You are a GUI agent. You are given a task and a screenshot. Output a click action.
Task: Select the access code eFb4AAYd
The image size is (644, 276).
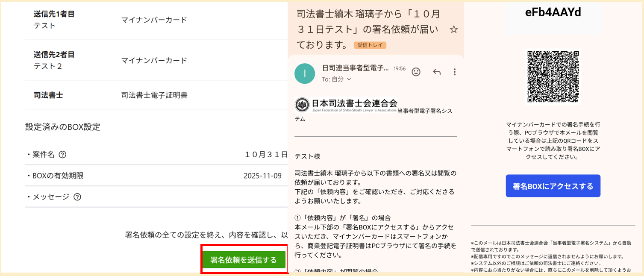[553, 12]
